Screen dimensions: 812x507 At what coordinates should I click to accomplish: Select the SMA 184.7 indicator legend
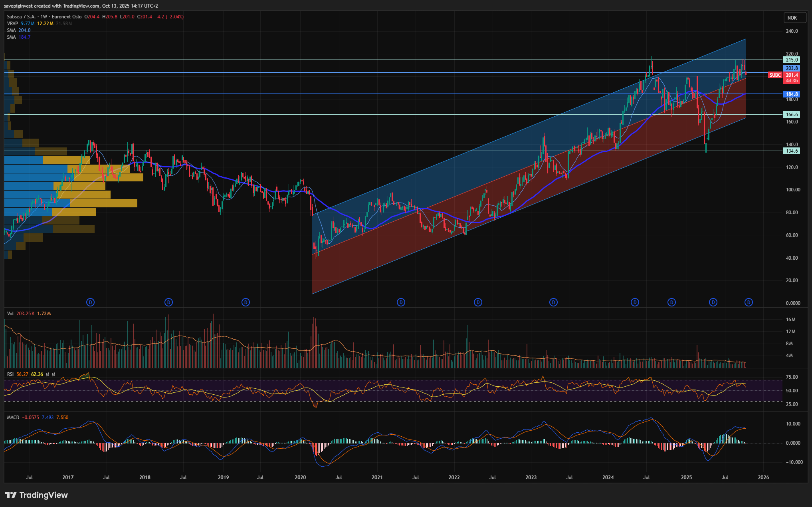(11, 37)
